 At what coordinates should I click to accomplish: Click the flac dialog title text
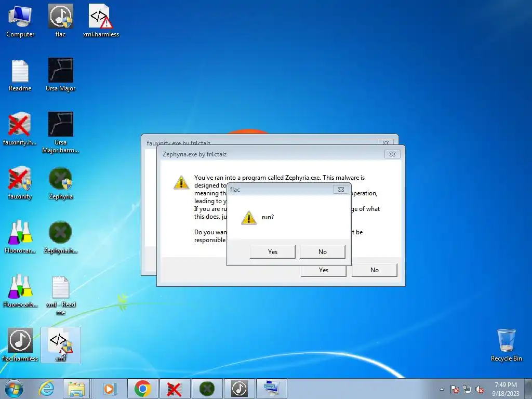(235, 189)
